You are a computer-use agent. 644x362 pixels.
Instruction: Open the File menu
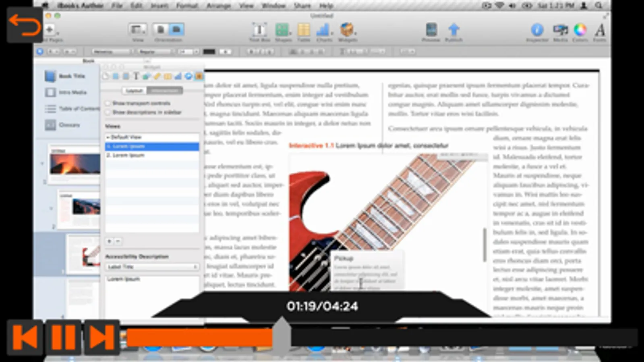pos(117,6)
